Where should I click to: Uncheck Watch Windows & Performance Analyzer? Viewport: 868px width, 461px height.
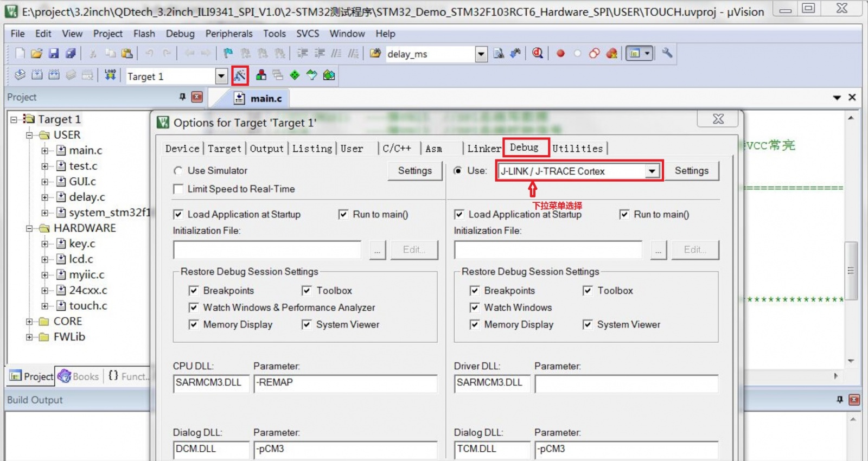pyautogui.click(x=194, y=308)
